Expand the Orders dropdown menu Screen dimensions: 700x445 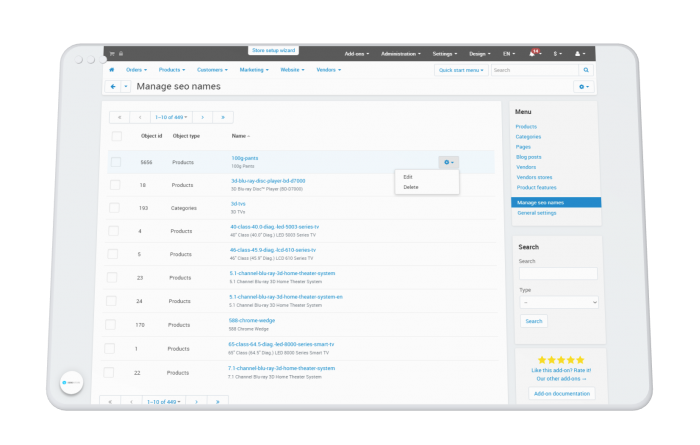click(x=136, y=70)
